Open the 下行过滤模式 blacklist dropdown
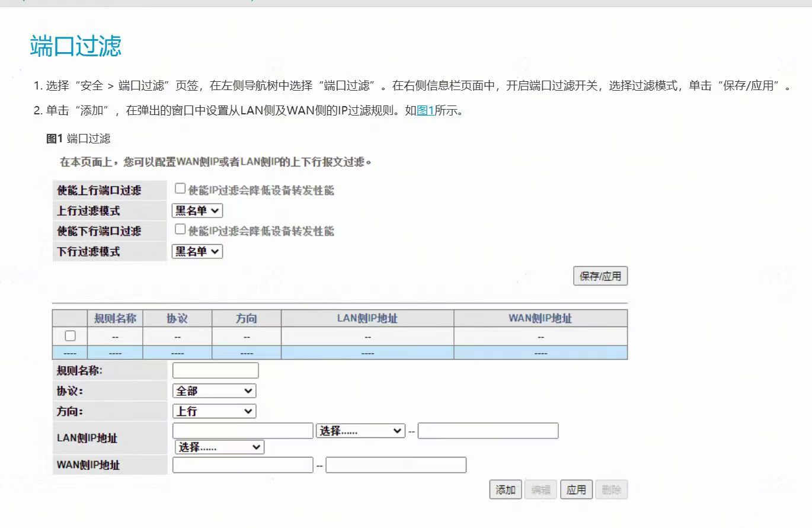Screen dimensions: 812x528 point(197,251)
